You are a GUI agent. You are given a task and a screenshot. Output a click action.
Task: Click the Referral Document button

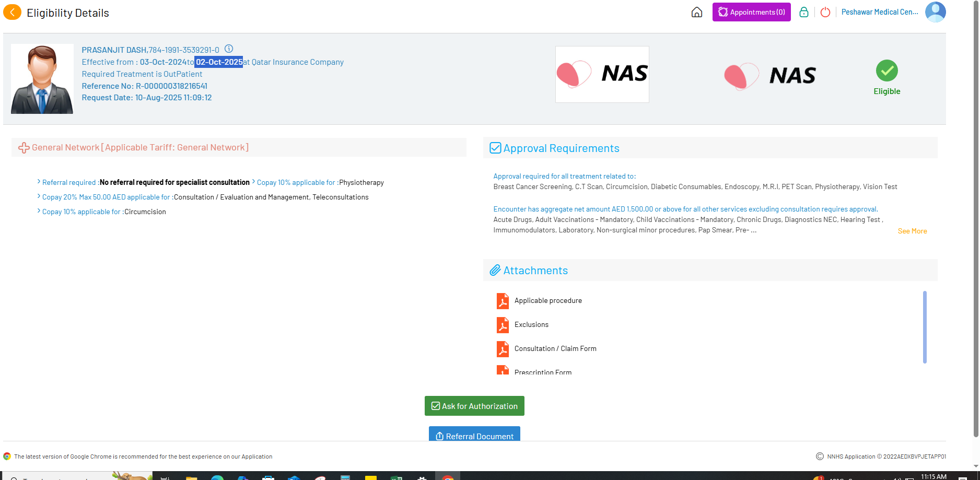click(474, 434)
